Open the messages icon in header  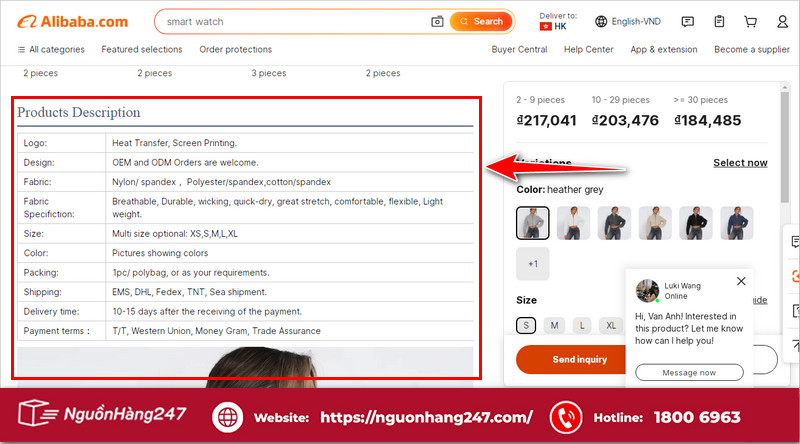click(687, 21)
